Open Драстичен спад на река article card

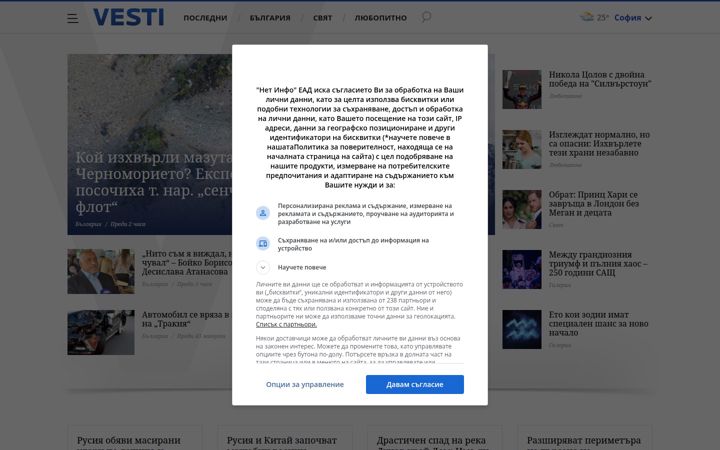click(434, 438)
